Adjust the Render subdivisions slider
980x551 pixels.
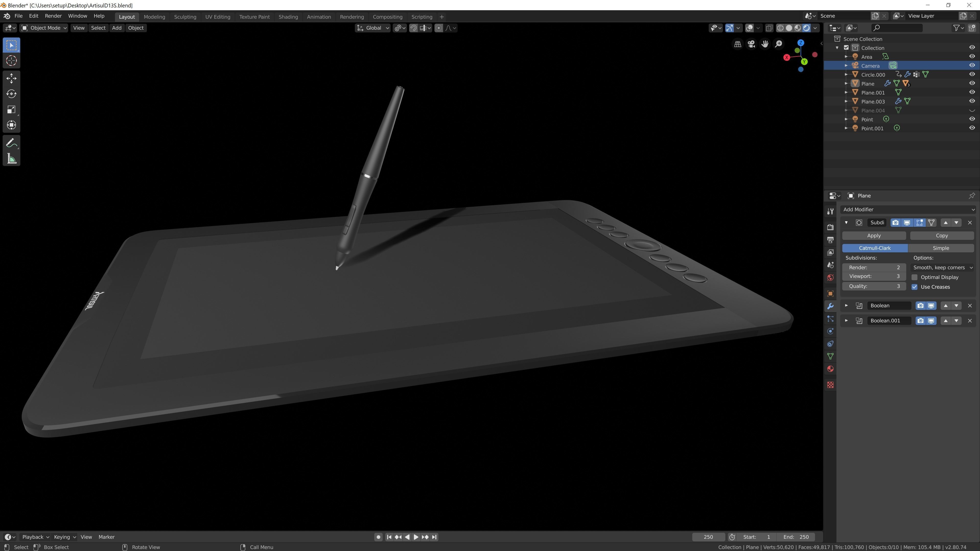[x=874, y=267]
